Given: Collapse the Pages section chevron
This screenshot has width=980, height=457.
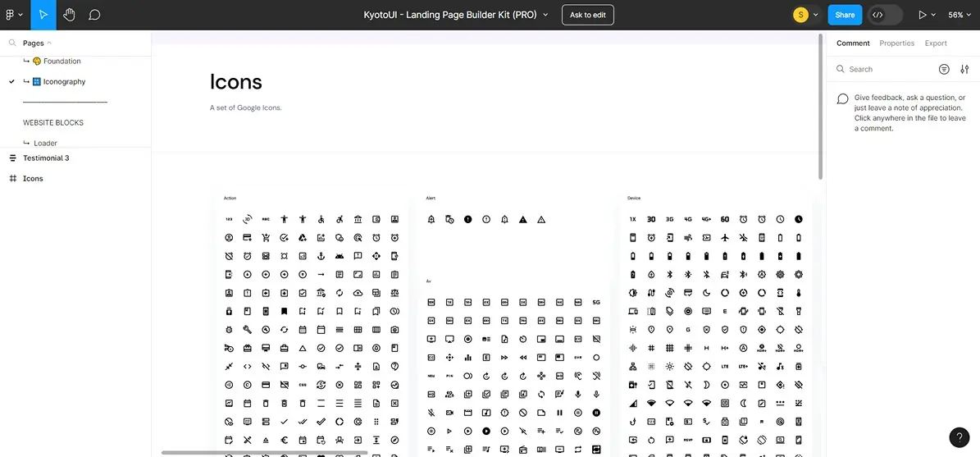Looking at the screenshot, I should coord(49,43).
